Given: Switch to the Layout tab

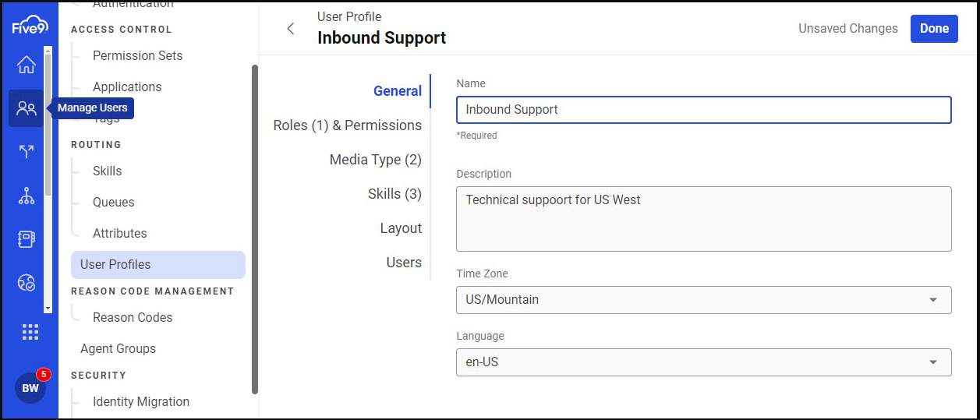Looking at the screenshot, I should [401, 228].
